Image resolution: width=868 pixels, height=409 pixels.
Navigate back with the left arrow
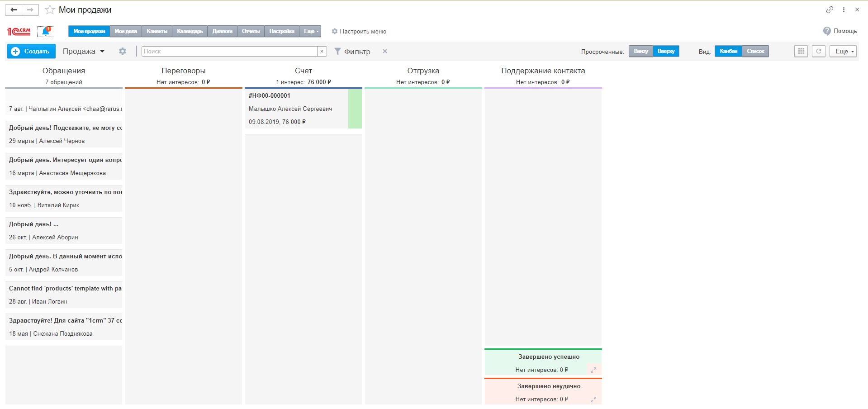tap(14, 10)
